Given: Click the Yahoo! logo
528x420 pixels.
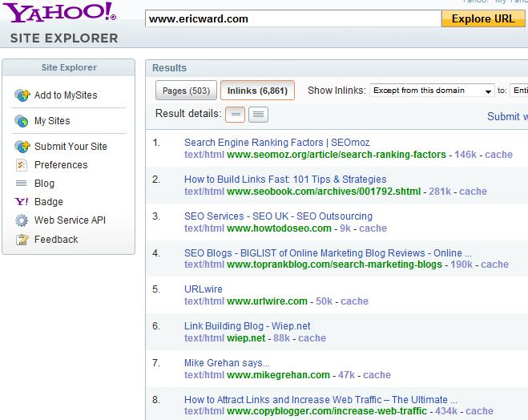Looking at the screenshot, I should (x=59, y=13).
